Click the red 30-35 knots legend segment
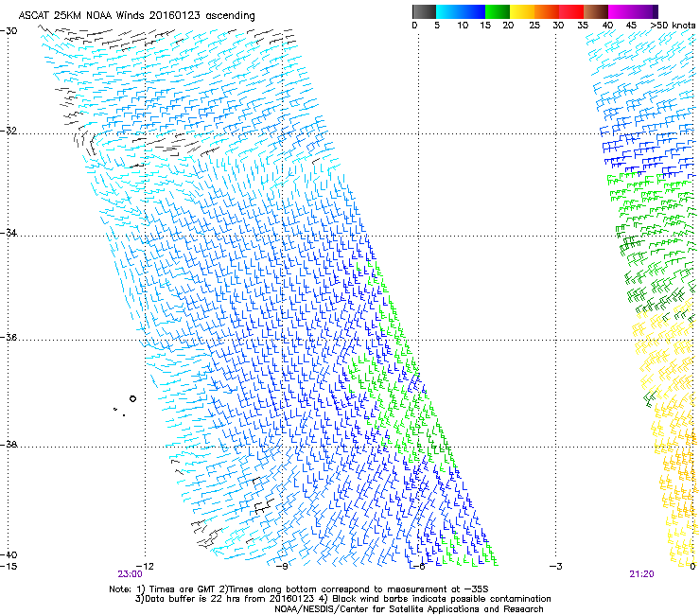 pyautogui.click(x=571, y=11)
